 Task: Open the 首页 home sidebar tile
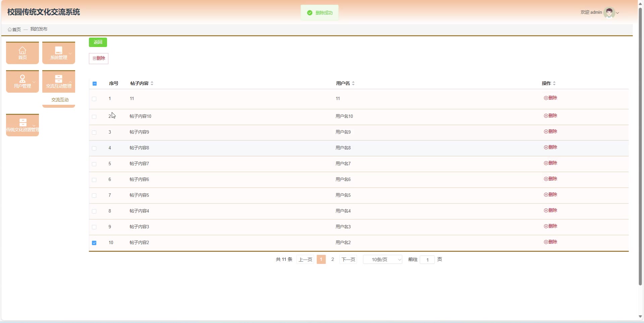tap(22, 53)
